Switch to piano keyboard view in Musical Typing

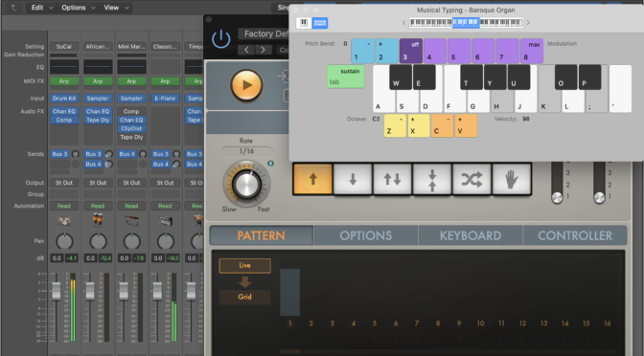[304, 23]
